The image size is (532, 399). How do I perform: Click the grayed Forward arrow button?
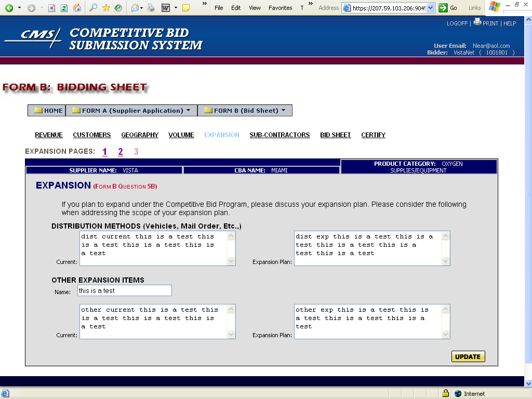click(31, 8)
